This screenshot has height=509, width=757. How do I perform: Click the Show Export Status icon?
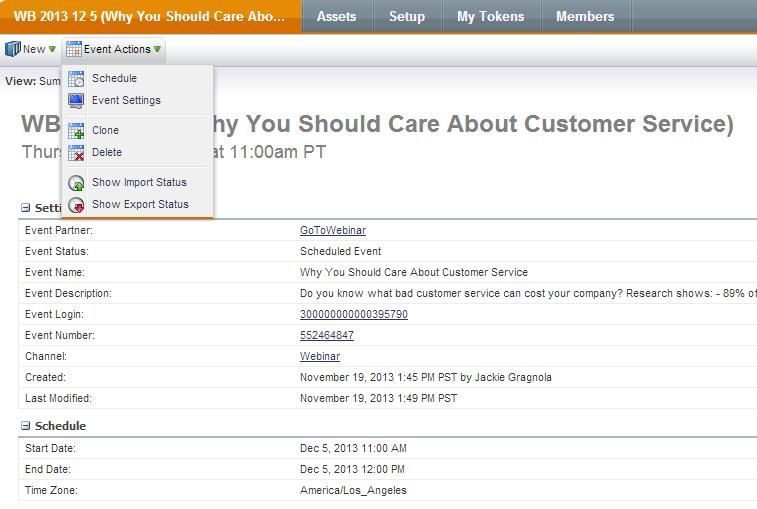point(76,205)
